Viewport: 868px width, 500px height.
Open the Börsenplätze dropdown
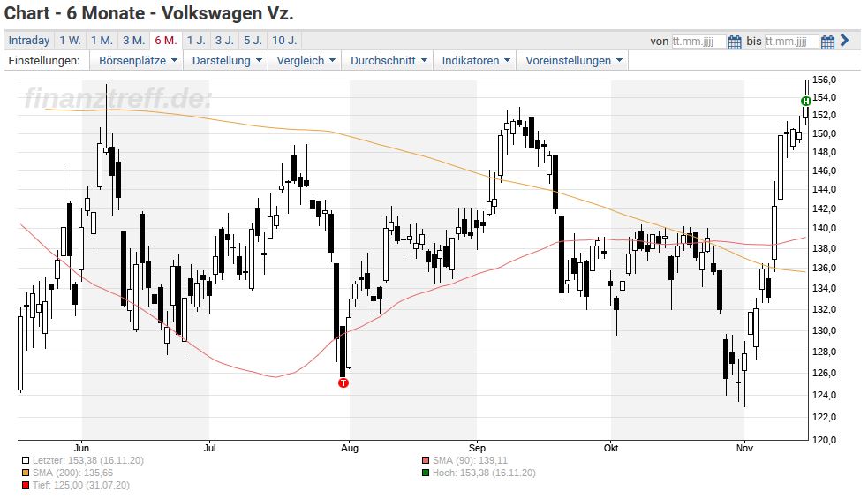[138, 61]
